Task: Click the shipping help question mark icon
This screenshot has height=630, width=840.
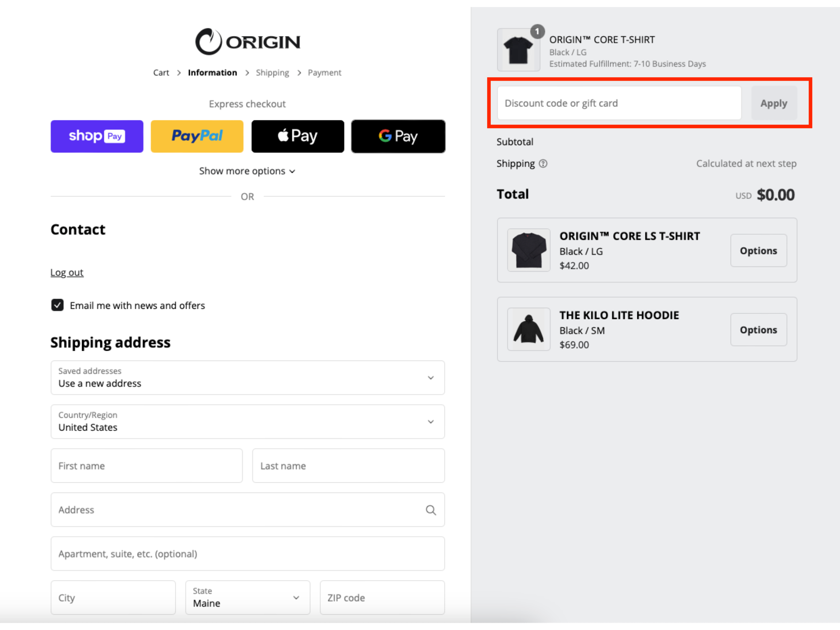Action: pyautogui.click(x=543, y=164)
